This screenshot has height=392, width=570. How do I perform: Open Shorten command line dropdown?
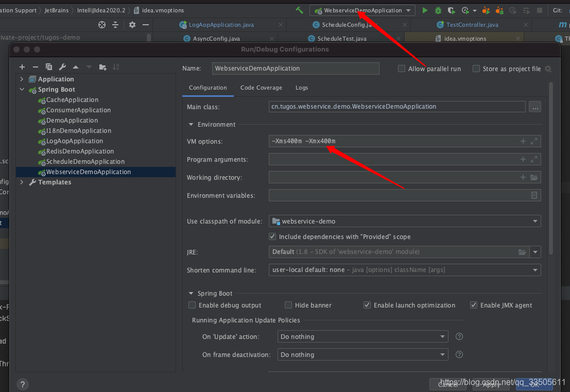click(x=405, y=270)
